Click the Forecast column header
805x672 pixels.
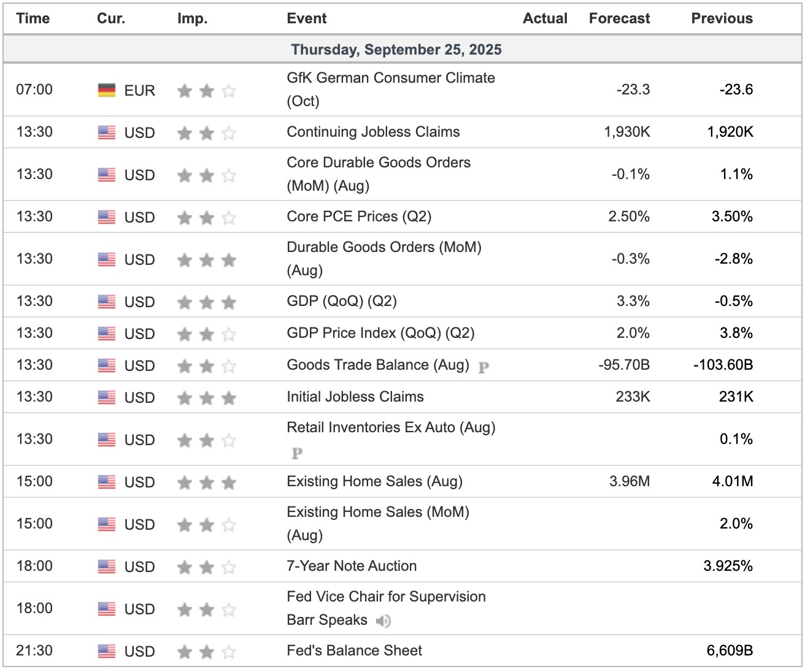[619, 18]
